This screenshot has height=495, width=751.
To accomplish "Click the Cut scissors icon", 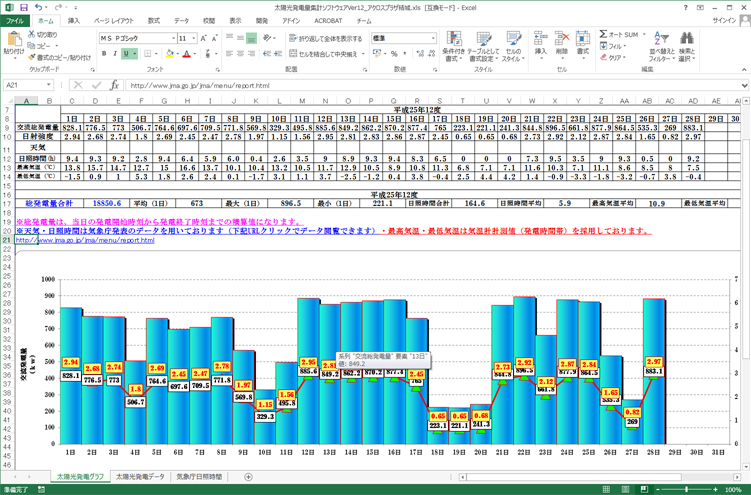I will (x=31, y=34).
